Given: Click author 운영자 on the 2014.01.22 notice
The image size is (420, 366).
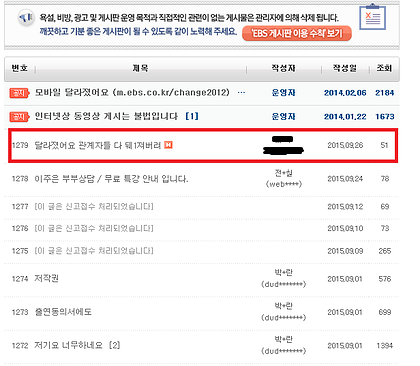Looking at the screenshot, I should [x=283, y=117].
